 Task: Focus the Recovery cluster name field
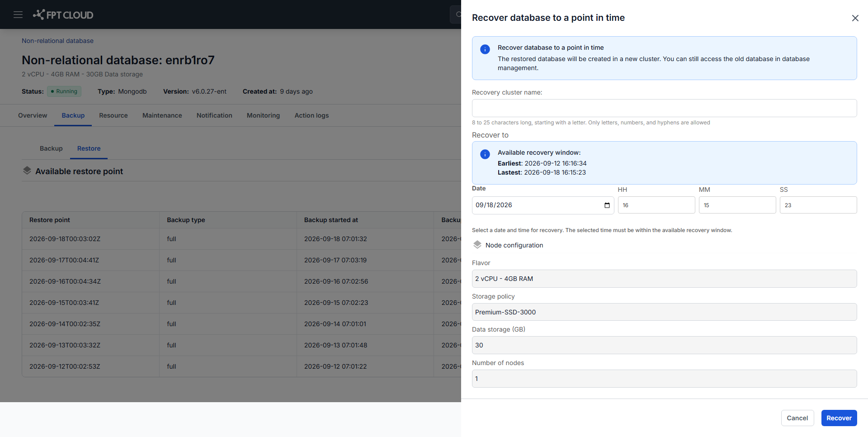pos(664,108)
